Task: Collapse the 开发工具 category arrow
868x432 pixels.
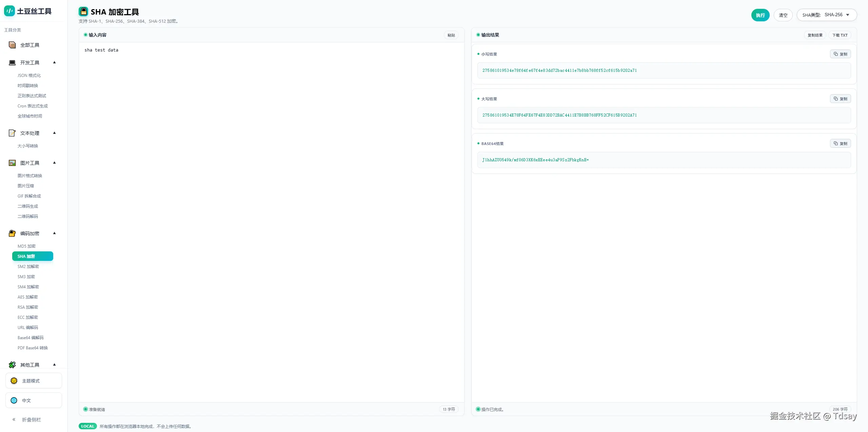Action: pos(54,63)
